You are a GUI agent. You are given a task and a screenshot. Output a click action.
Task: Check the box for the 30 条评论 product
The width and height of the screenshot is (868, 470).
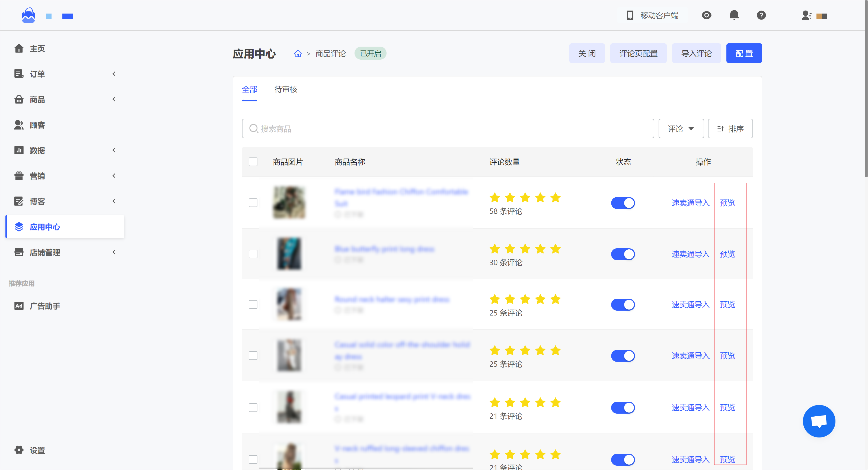(253, 254)
